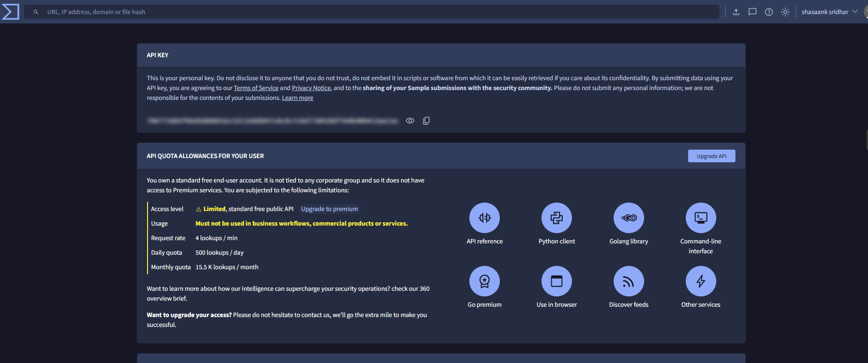The image size is (868, 363).
Task: Open the Command-line interface icon
Action: [x=701, y=218]
